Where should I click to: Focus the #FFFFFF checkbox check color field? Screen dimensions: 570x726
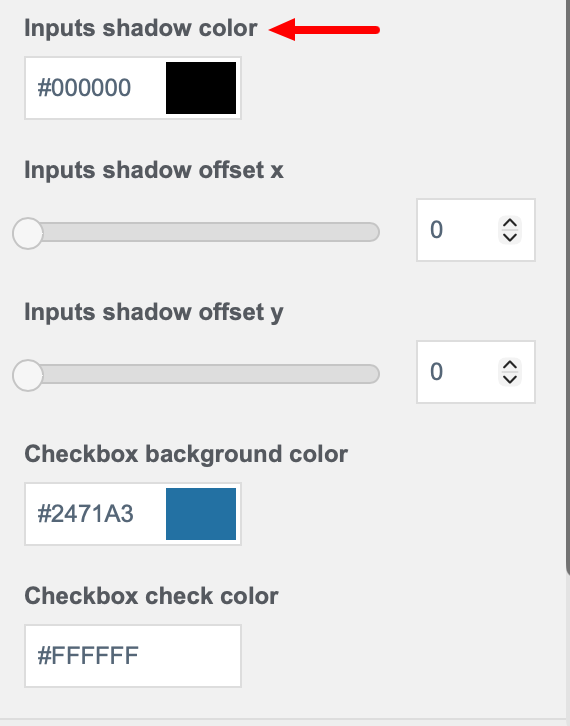[x=133, y=656]
